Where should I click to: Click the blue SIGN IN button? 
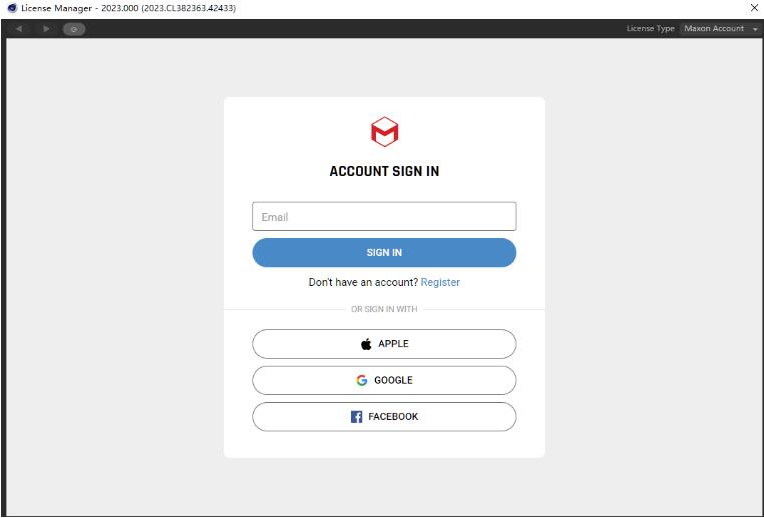click(384, 252)
